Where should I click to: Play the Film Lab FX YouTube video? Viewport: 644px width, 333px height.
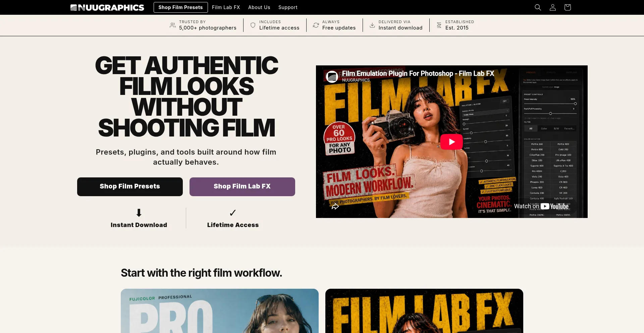tap(451, 142)
